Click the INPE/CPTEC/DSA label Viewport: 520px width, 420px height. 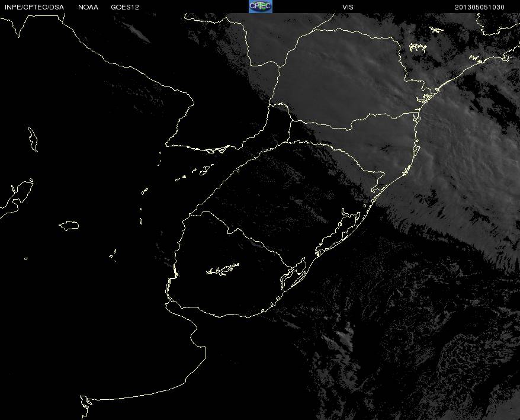tap(34, 7)
